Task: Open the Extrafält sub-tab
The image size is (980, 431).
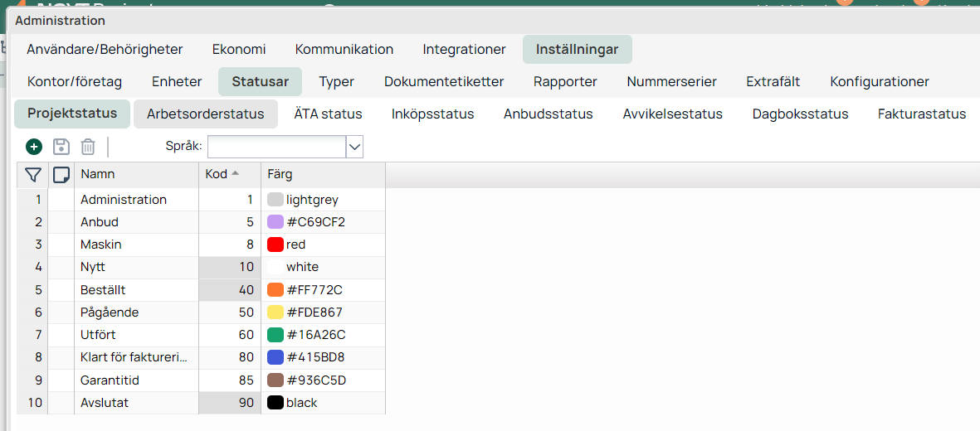Action: click(x=773, y=82)
